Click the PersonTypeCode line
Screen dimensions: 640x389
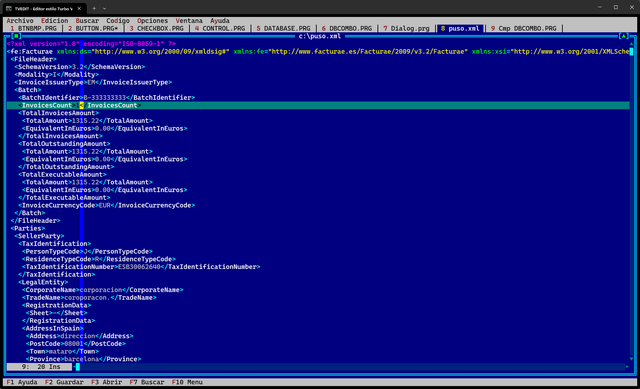(x=87, y=251)
